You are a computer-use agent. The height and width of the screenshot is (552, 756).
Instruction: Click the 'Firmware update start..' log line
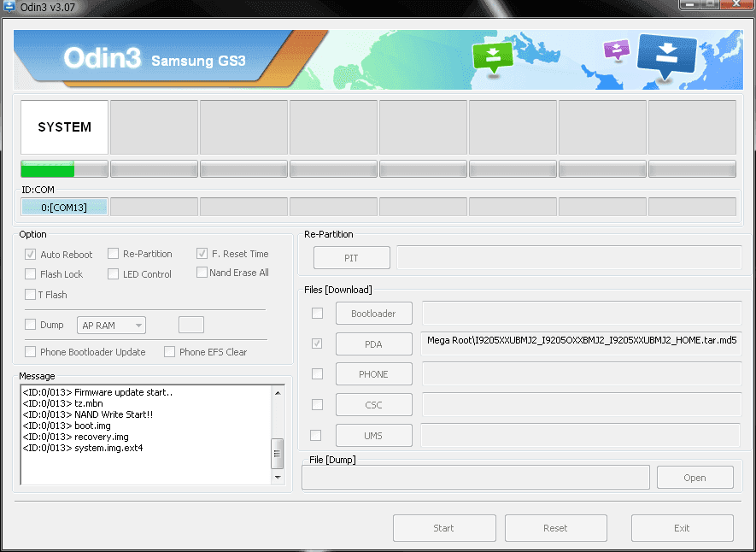[x=97, y=392]
